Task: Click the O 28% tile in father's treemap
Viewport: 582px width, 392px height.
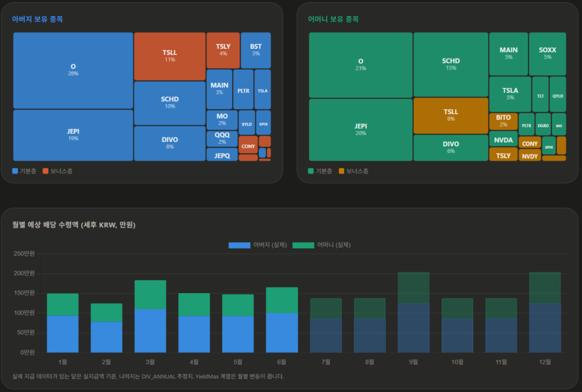Action: (x=73, y=70)
